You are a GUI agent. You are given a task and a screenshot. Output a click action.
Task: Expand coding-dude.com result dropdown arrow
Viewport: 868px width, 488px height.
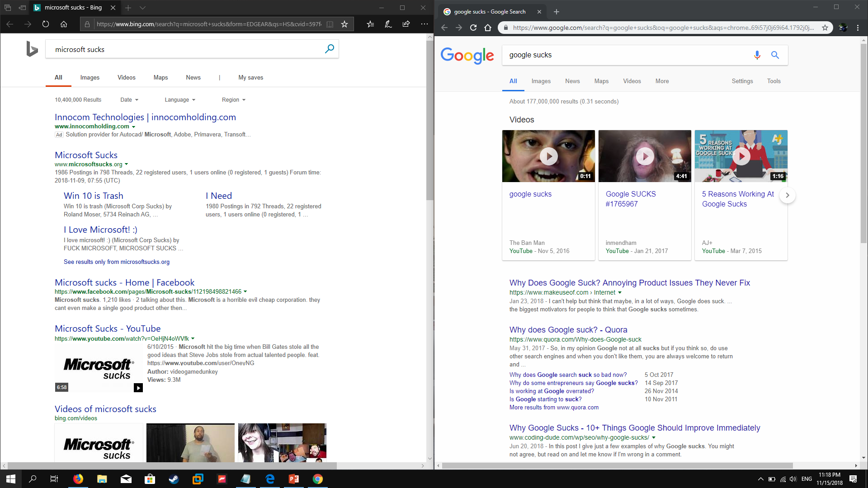click(654, 438)
